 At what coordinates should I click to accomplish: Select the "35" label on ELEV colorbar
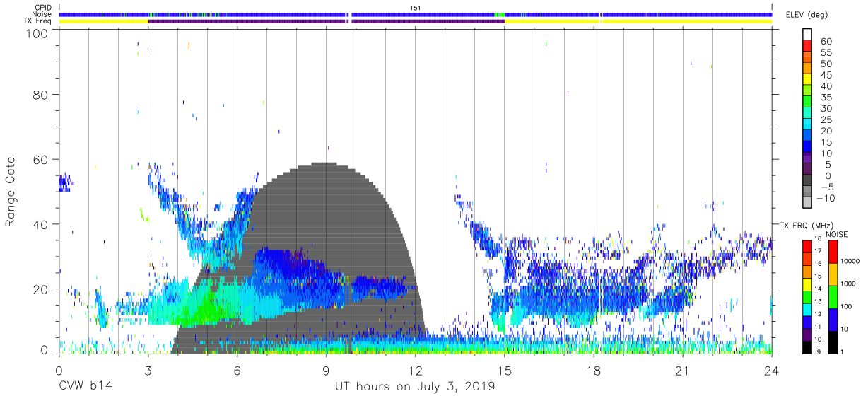pyautogui.click(x=826, y=98)
